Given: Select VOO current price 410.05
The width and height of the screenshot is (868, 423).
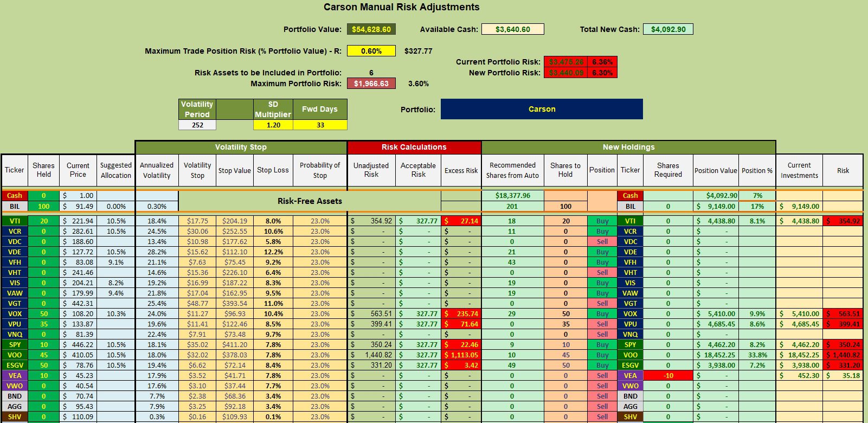Looking at the screenshot, I should (78, 355).
